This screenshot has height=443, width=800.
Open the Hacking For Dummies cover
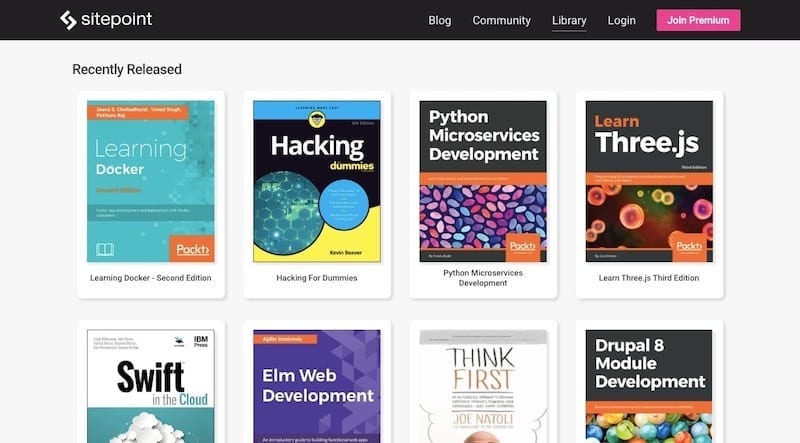pos(317,181)
